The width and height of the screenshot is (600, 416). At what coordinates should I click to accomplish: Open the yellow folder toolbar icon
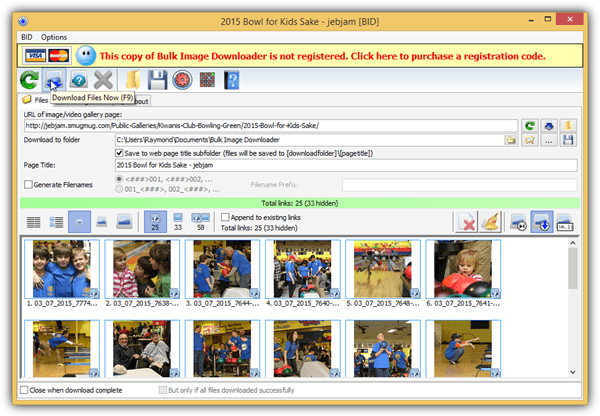pos(133,80)
